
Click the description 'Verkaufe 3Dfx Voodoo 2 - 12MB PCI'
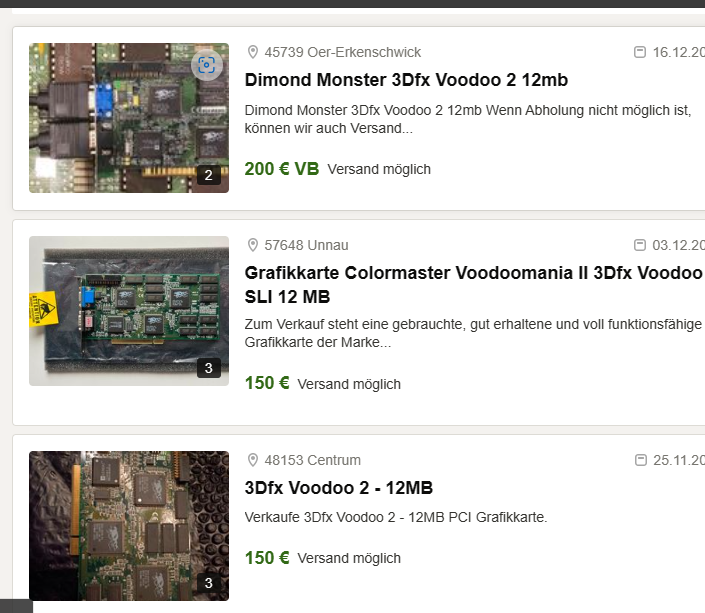396,517
